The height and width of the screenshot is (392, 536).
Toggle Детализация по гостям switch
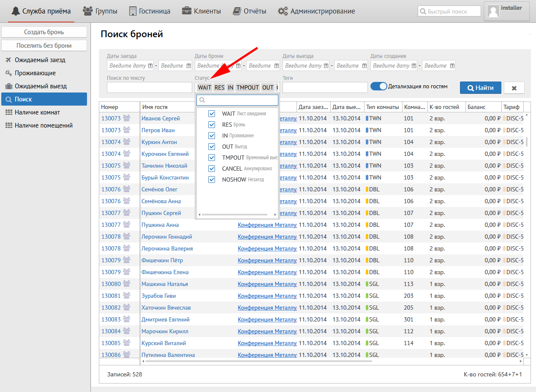(378, 86)
